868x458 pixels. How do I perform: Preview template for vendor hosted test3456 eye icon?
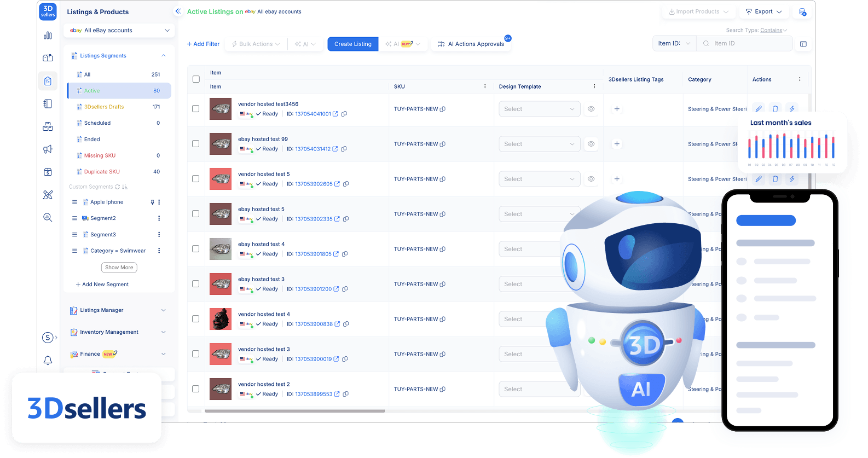coord(591,109)
